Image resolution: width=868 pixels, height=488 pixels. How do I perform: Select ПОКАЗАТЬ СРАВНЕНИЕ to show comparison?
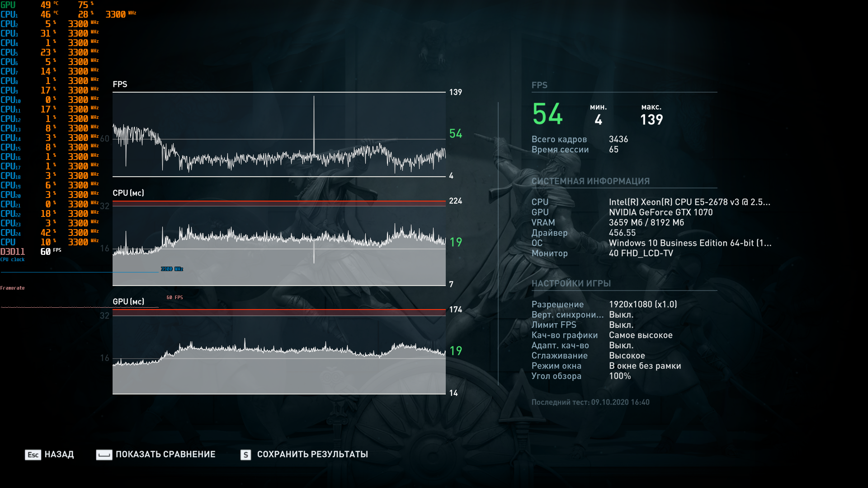tap(165, 455)
